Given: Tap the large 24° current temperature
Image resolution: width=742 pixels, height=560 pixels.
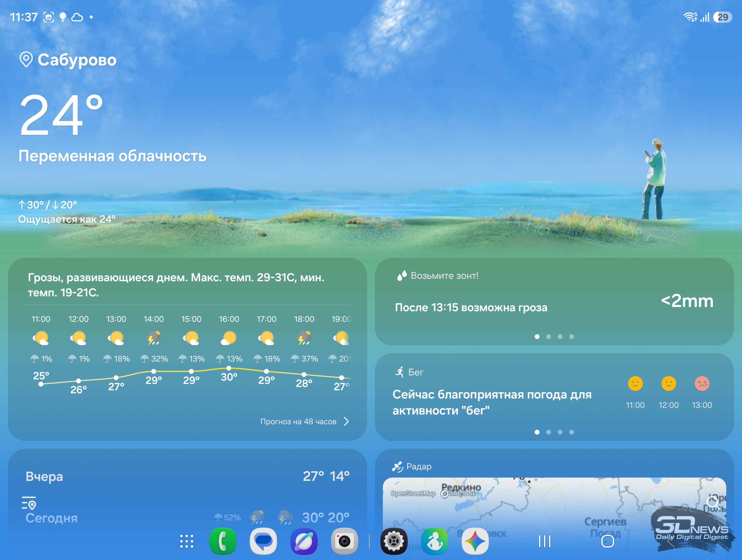Looking at the screenshot, I should point(61,115).
